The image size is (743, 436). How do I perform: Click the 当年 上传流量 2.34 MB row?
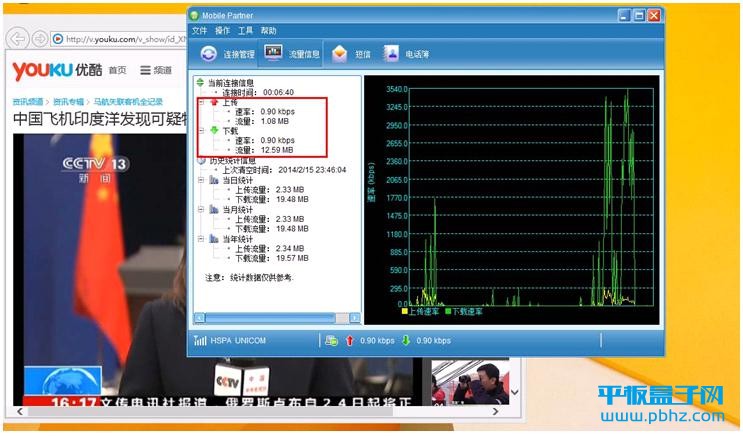pyautogui.click(x=270, y=248)
